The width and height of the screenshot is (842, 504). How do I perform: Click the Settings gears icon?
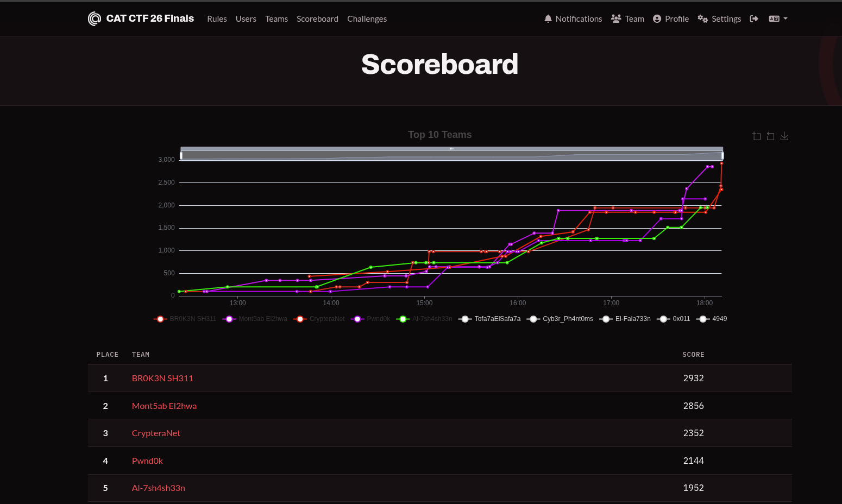[703, 19]
